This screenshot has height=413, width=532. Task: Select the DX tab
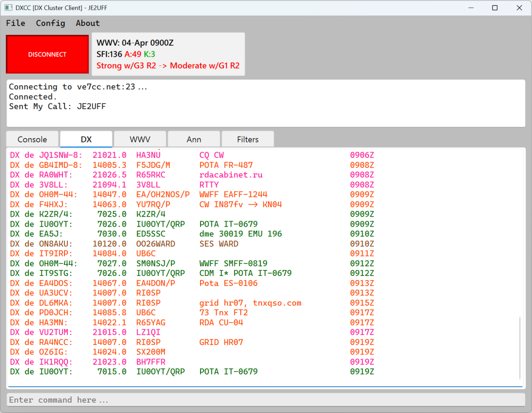click(86, 139)
